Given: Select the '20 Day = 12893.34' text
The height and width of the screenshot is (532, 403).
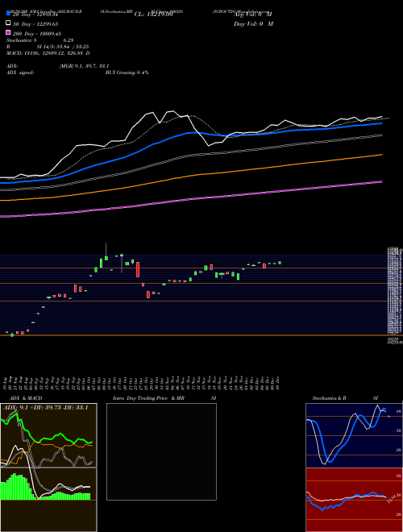Looking at the screenshot, I should click(x=35, y=14).
